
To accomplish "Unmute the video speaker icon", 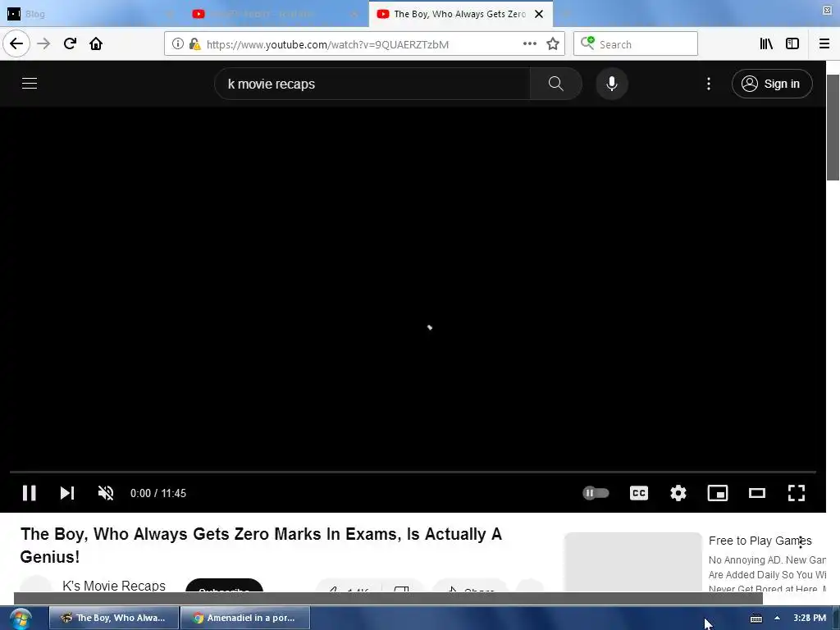I will (x=106, y=493).
